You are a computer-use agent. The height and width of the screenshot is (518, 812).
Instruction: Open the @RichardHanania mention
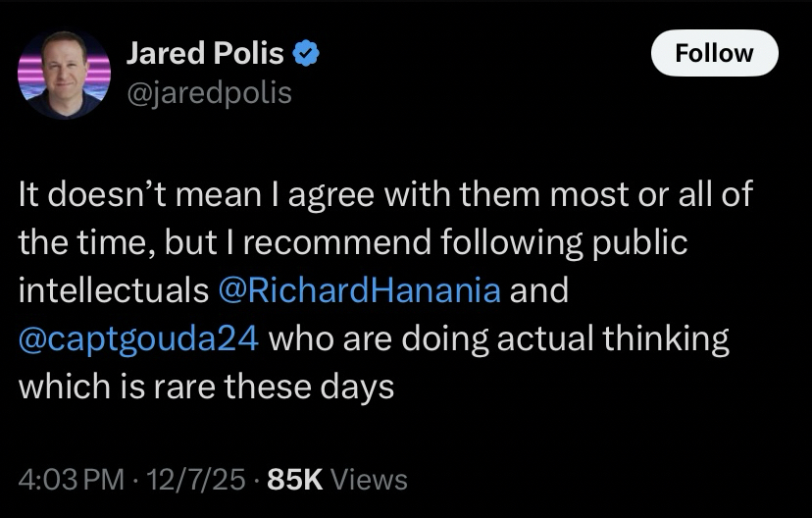click(359, 290)
